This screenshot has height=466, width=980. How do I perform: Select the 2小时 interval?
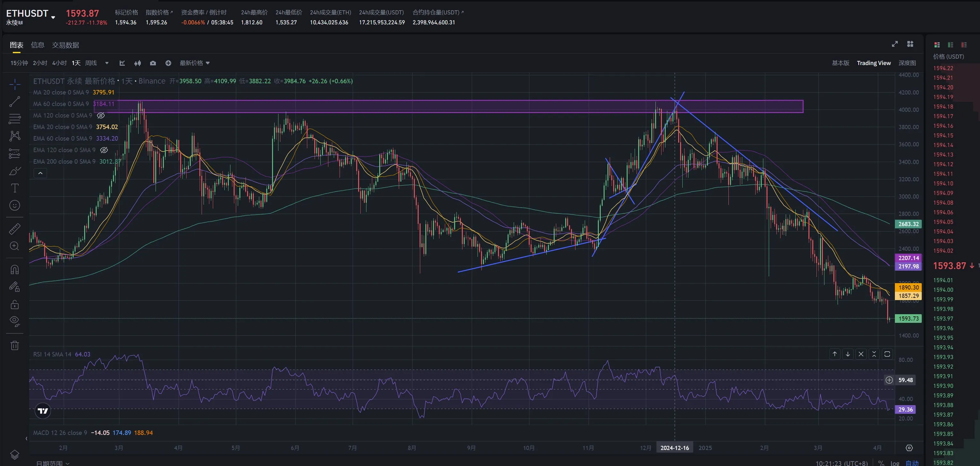pyautogui.click(x=40, y=63)
